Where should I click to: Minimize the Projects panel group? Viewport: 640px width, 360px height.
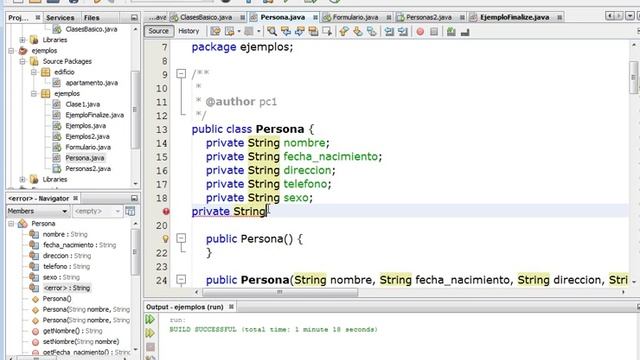tap(134, 18)
